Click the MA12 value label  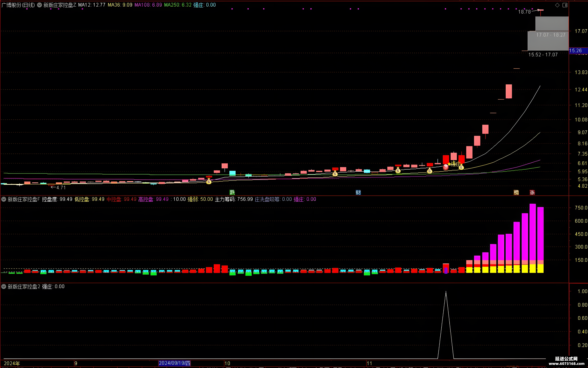[x=92, y=5]
